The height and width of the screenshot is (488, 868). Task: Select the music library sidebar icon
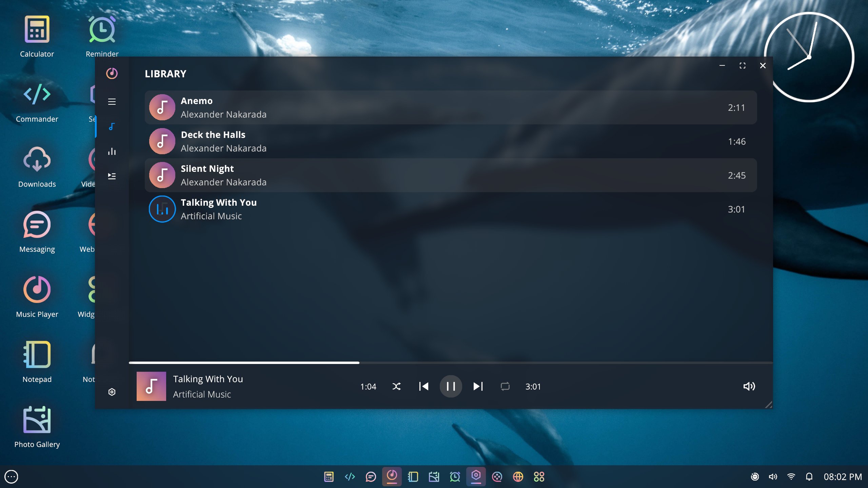112,127
